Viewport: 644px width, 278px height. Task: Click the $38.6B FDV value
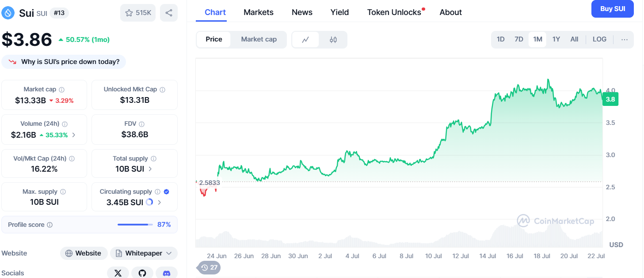(135, 135)
